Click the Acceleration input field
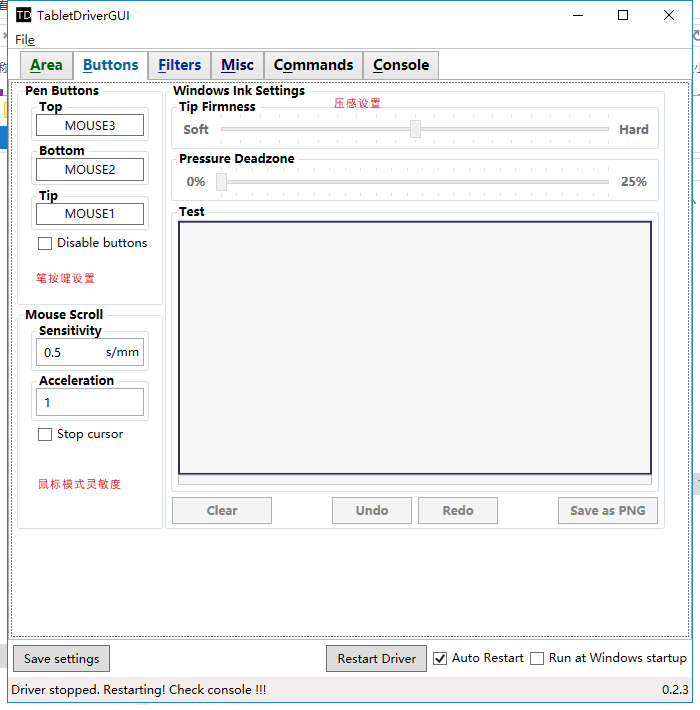 point(90,403)
